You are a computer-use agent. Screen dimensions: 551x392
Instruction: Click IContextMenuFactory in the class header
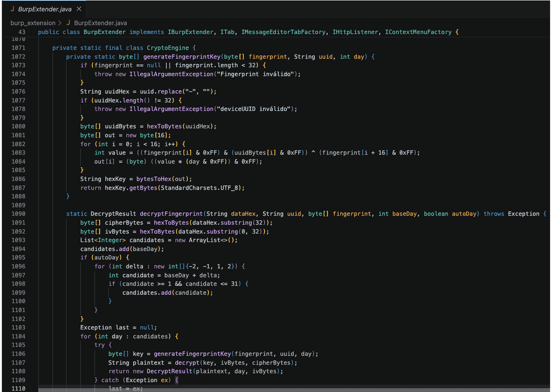[418, 32]
